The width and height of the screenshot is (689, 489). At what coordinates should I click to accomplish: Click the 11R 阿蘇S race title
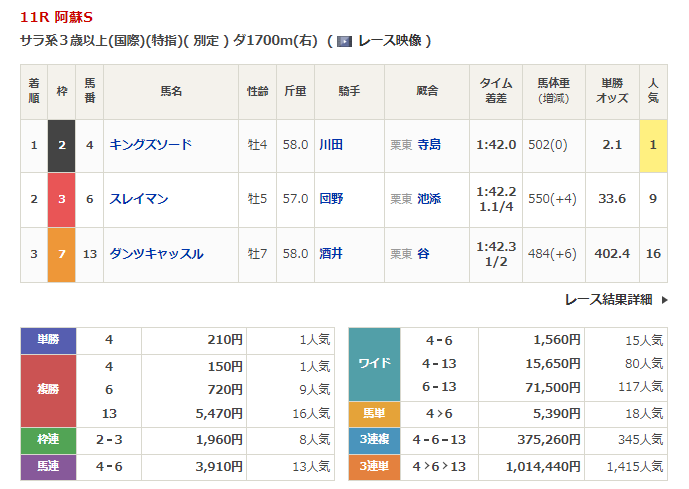click(54, 17)
